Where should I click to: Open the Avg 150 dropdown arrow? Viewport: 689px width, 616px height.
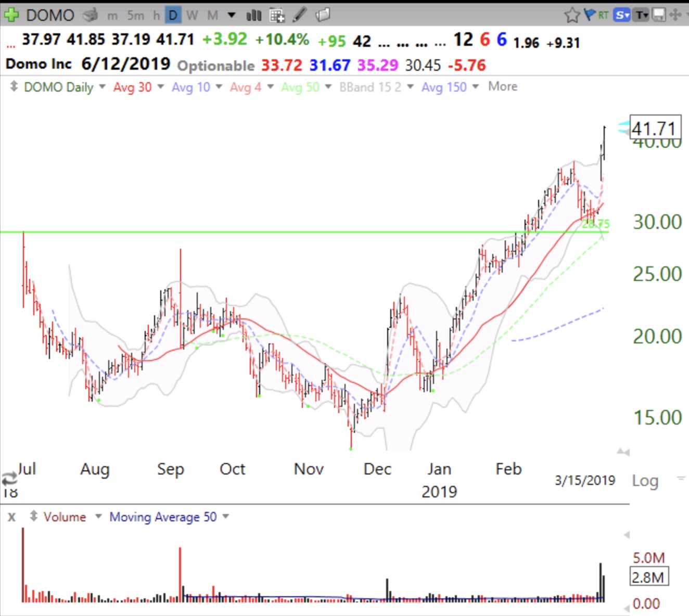click(x=475, y=86)
